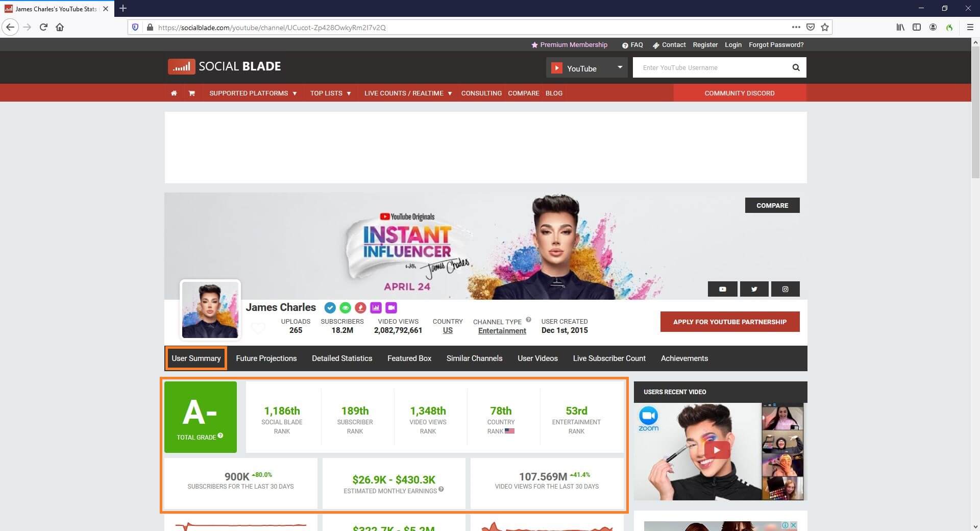Open the shopping cart icon

coord(191,93)
